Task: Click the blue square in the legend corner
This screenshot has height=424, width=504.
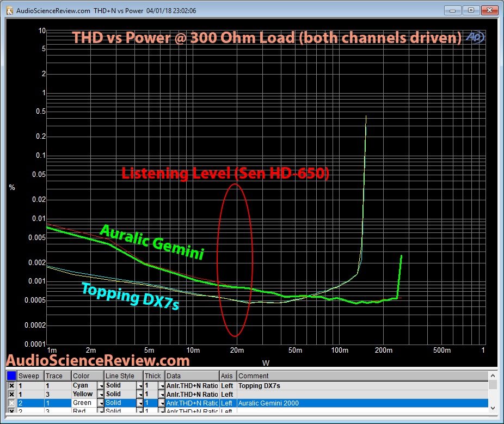Action: click(x=11, y=376)
